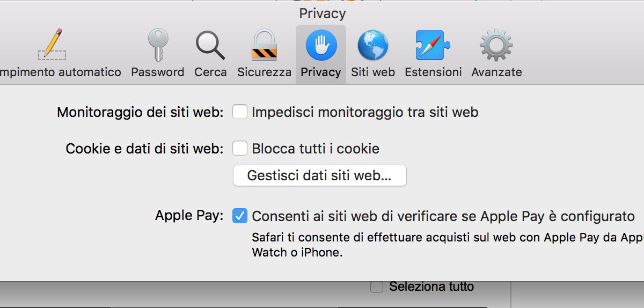Enable Impedisci monitoraggio tra siti web
The image size is (644, 308).
tap(239, 112)
